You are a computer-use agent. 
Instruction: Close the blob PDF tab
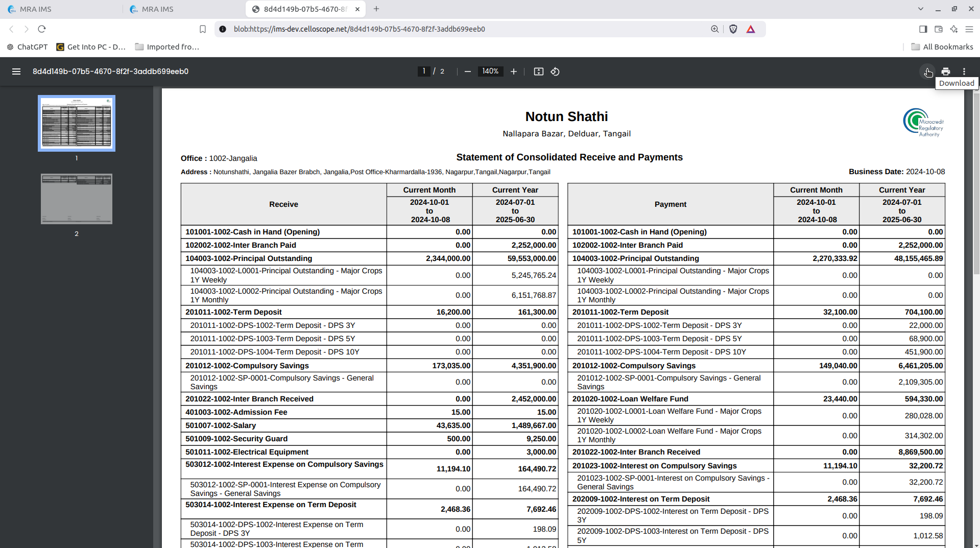(x=357, y=9)
